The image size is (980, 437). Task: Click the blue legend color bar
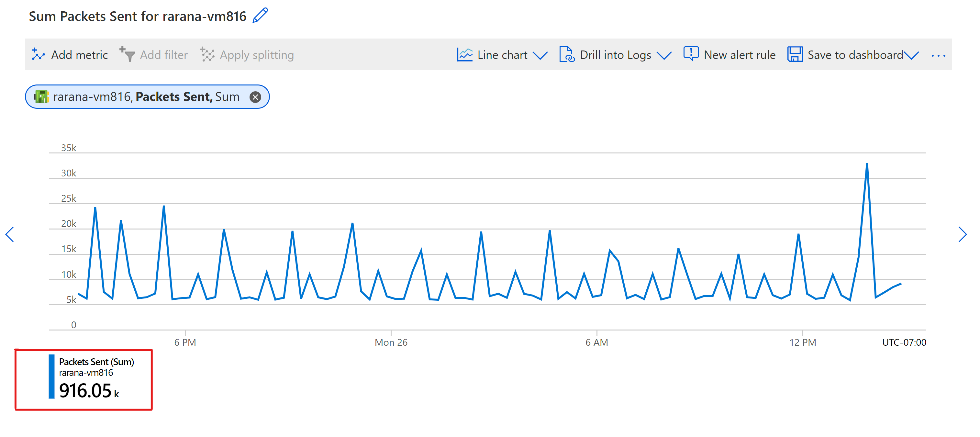tap(51, 377)
